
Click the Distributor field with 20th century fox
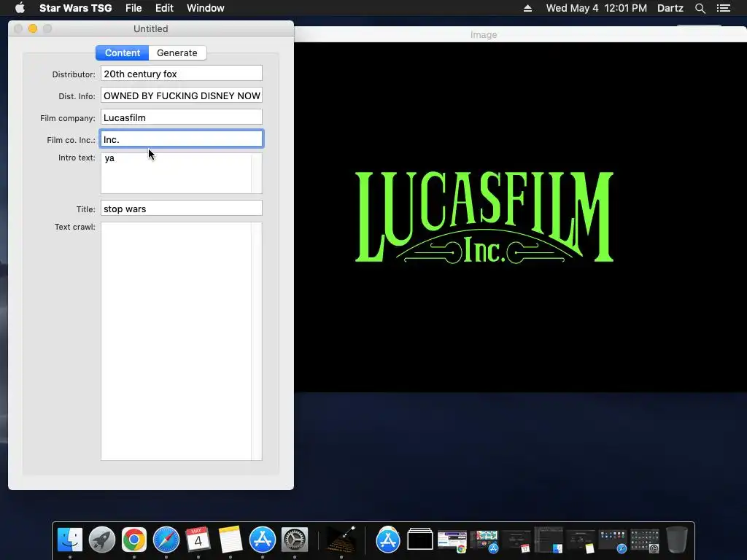click(x=182, y=74)
